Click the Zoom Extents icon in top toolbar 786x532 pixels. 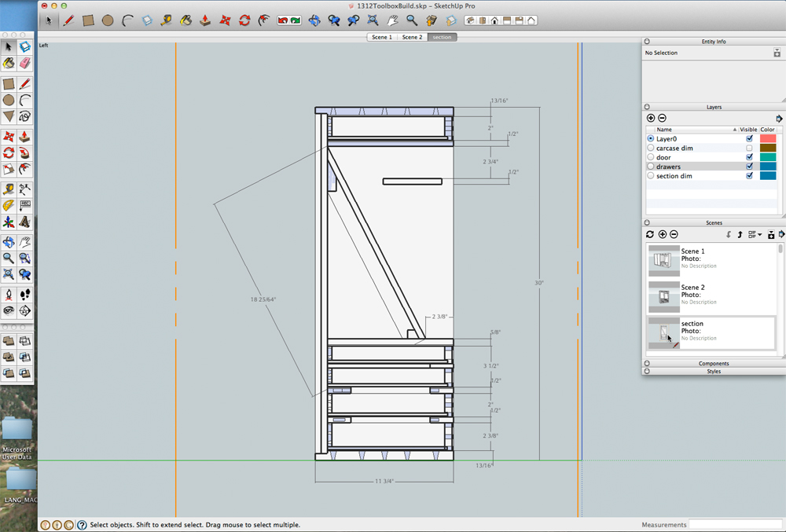[371, 20]
